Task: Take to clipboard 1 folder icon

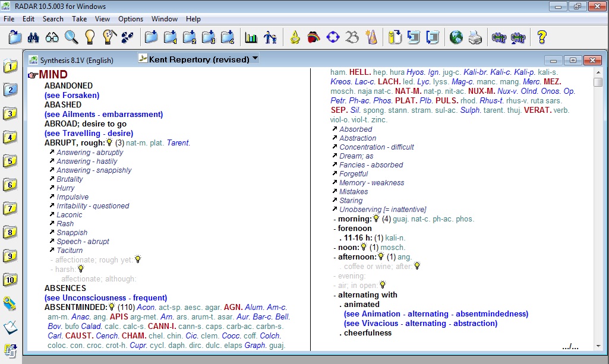Action: [x=170, y=37]
